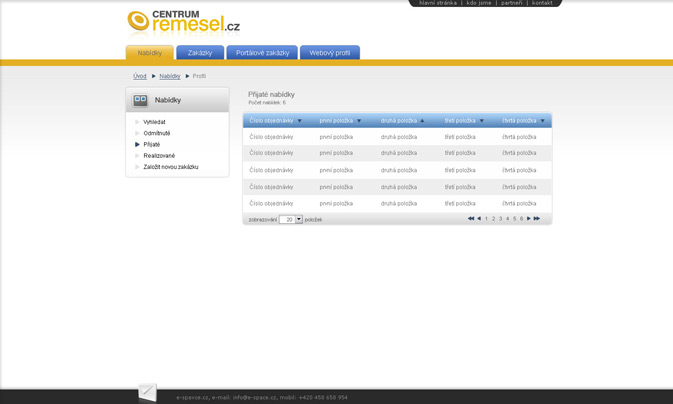673x404 pixels.
Task: Go to next page arrow
Action: pos(529,218)
